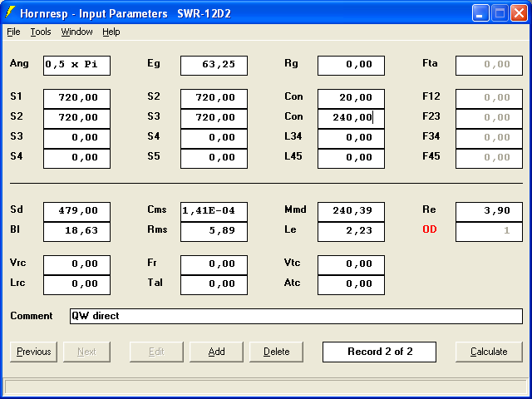Image resolution: width=532 pixels, height=399 pixels.
Task: Select the Sd field with 479,00
Action: pyautogui.click(x=76, y=212)
